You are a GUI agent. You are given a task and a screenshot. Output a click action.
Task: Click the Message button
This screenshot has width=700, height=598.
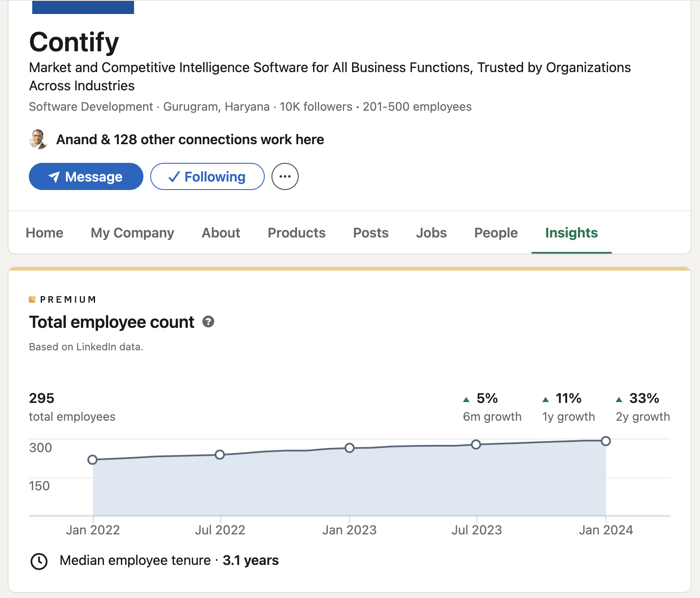(86, 176)
